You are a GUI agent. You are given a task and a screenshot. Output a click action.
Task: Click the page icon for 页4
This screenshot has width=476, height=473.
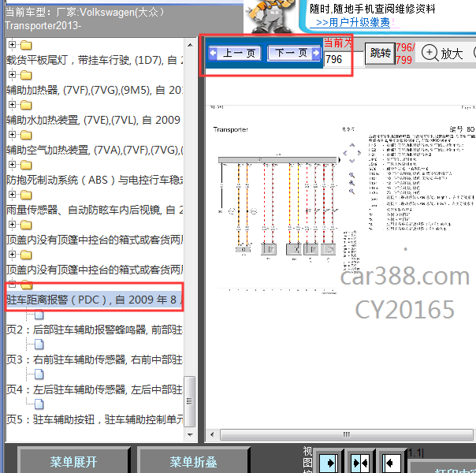point(39,374)
